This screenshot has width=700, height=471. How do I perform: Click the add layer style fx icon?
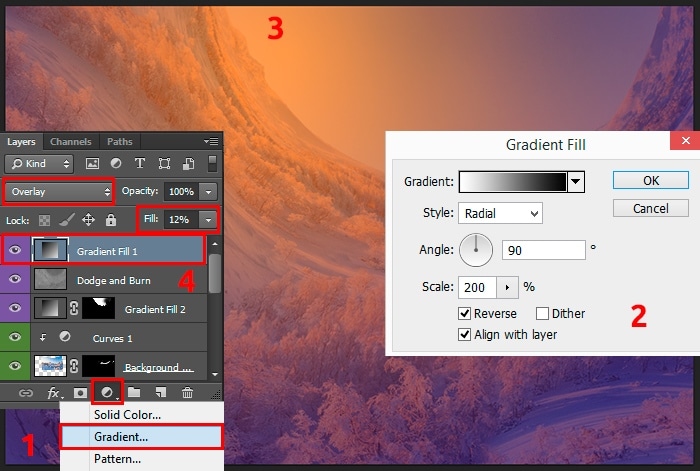[55, 394]
